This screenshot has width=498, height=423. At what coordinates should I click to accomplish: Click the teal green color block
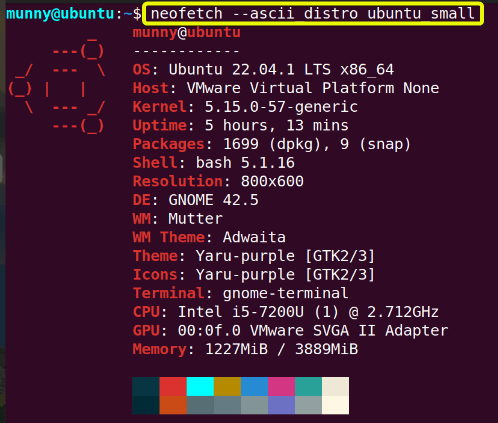308,386
